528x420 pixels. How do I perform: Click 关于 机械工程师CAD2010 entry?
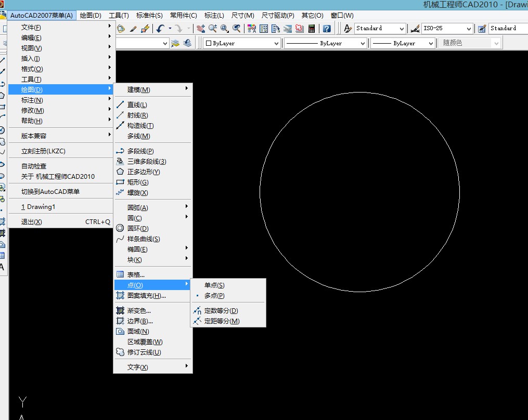point(61,176)
